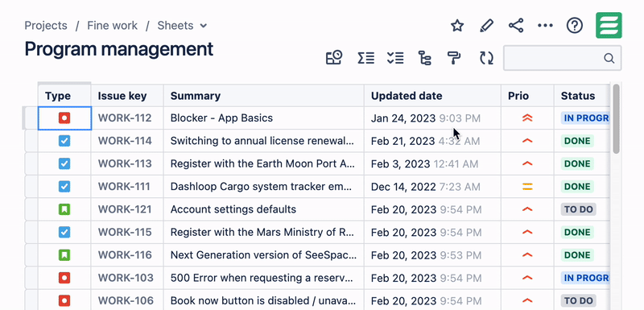Click the Updated date column header
The width and height of the screenshot is (644, 310).
click(x=432, y=96)
